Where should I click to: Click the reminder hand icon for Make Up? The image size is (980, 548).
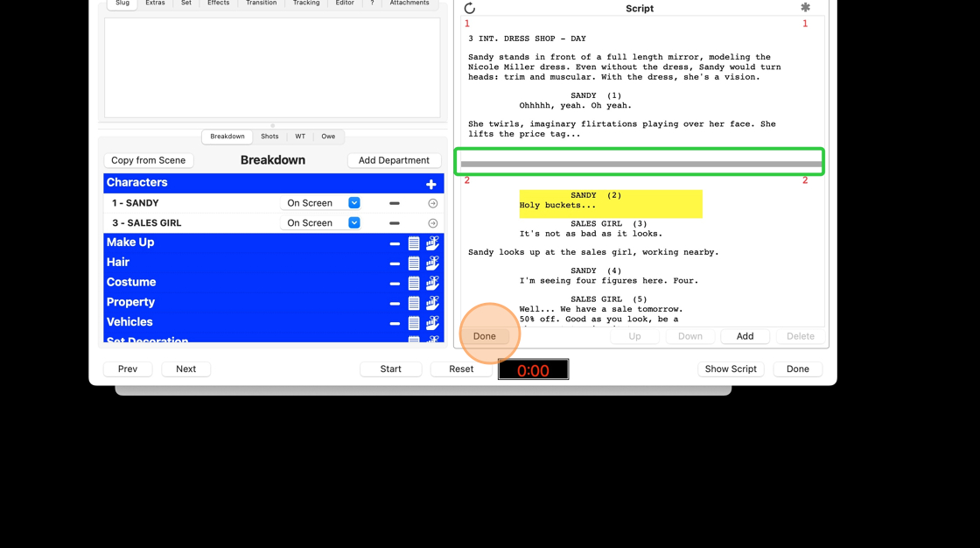(432, 242)
